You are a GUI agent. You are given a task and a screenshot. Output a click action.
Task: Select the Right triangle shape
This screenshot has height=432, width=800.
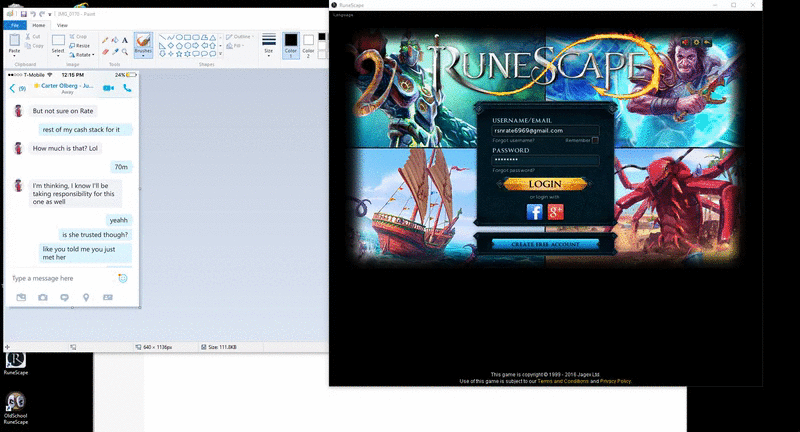coord(162,45)
